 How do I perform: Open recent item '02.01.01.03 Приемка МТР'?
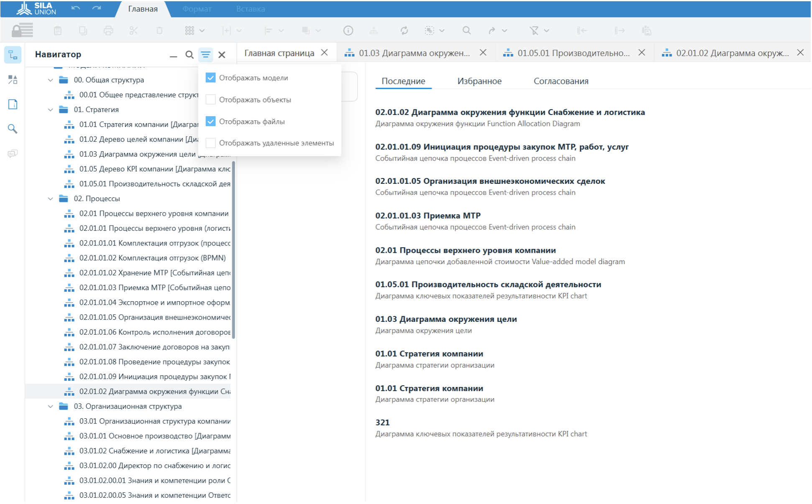[428, 216]
